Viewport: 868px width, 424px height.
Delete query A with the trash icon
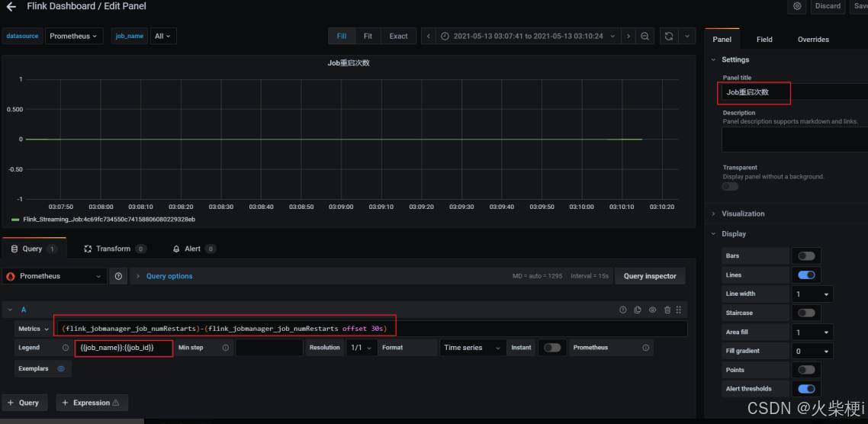click(667, 310)
